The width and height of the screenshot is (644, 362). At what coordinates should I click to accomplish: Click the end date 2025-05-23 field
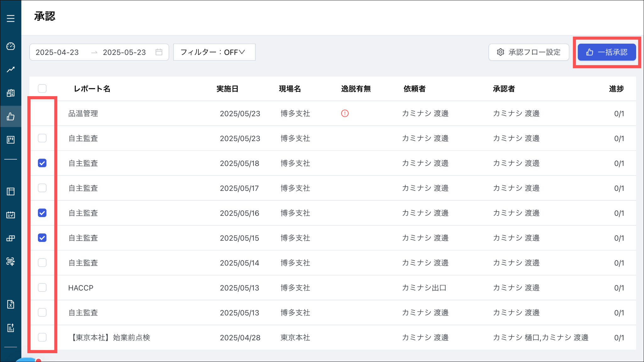click(124, 52)
